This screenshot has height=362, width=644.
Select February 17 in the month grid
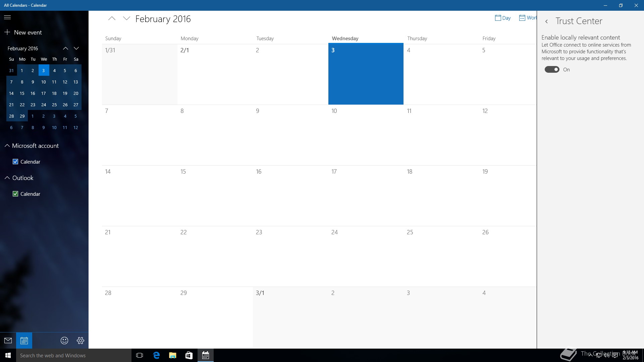point(366,194)
